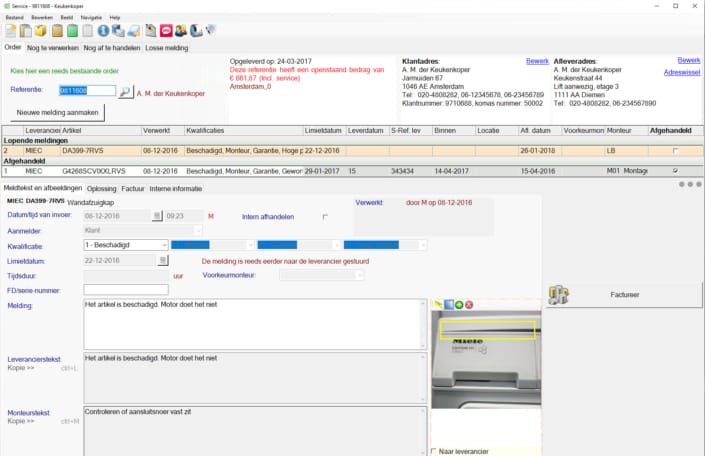Image resolution: width=705 pixels, height=456 pixels.
Task: Click the Adreswissel link
Action: 682,72
